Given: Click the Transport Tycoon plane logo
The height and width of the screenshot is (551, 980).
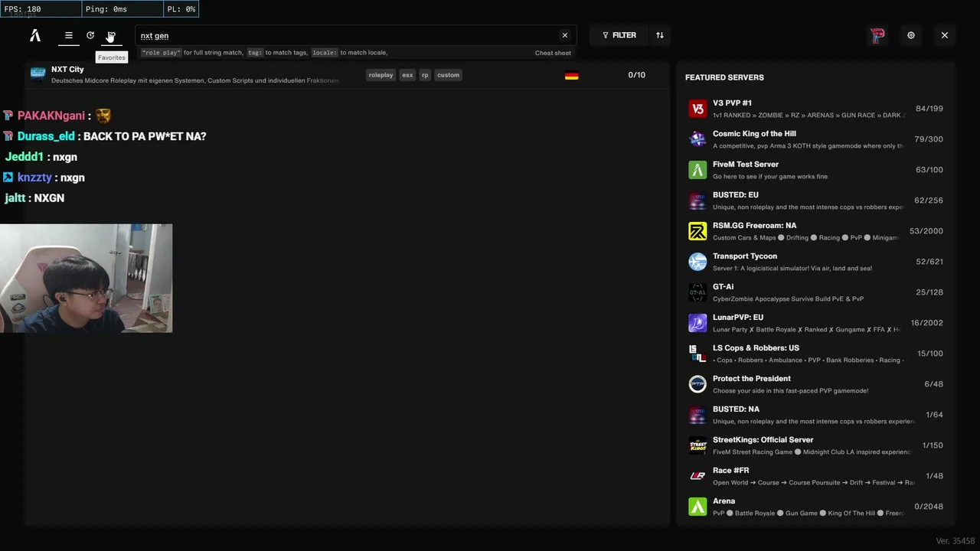Looking at the screenshot, I should click(697, 262).
